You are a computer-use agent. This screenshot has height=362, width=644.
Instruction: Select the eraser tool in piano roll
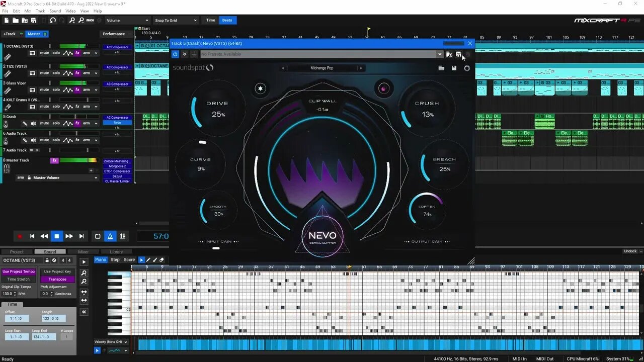click(162, 260)
